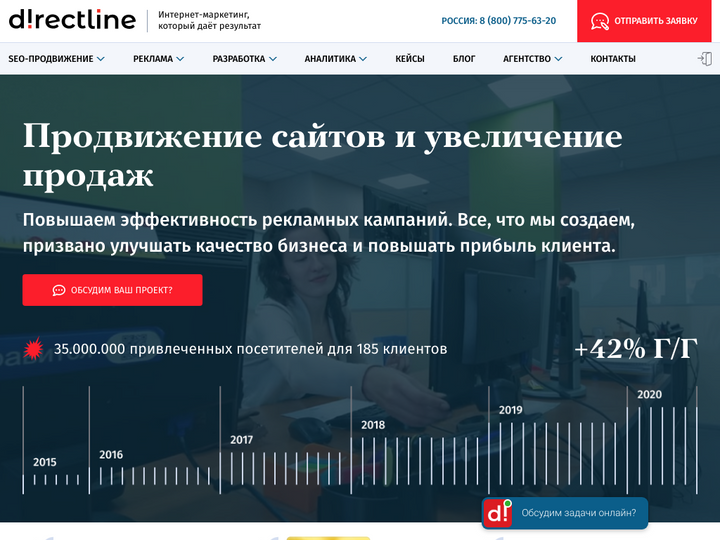Open the Реклама menu item
The width and height of the screenshot is (720, 540).
[x=153, y=59]
